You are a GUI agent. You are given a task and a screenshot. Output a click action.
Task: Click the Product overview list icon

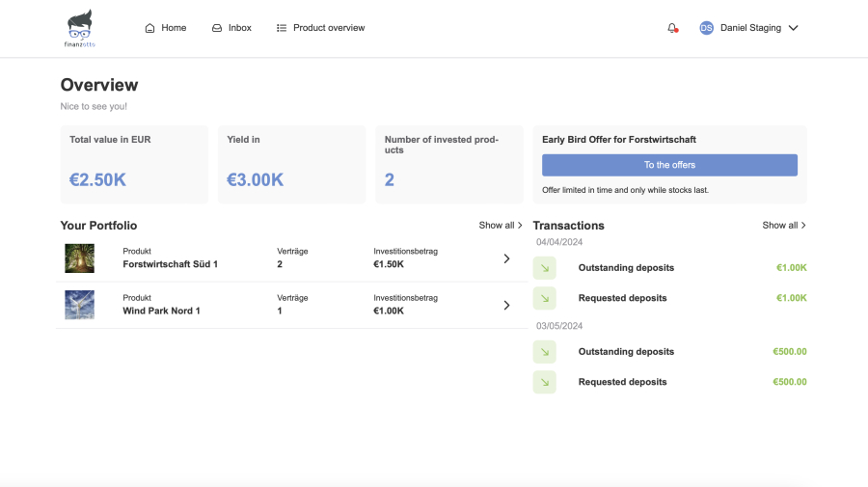coord(282,28)
